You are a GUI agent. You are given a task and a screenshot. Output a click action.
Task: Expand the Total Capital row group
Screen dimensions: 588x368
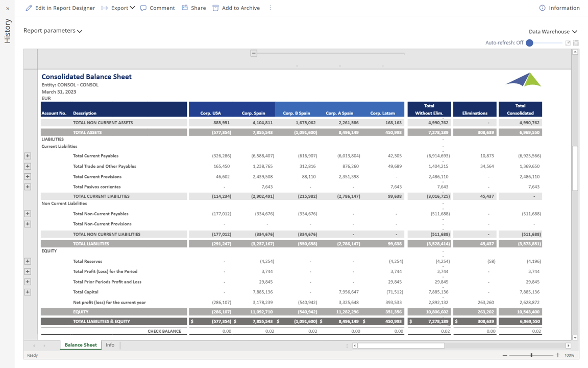tap(28, 292)
